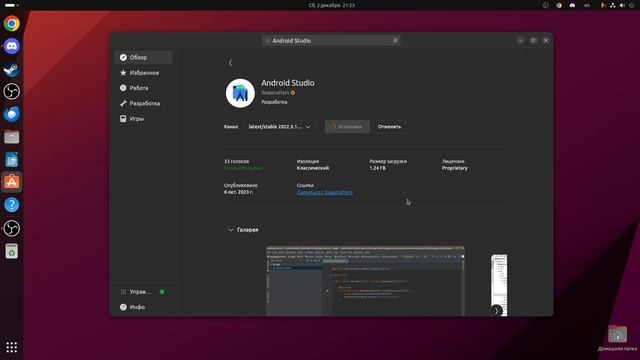Open system menu via power icon

tap(631, 5)
